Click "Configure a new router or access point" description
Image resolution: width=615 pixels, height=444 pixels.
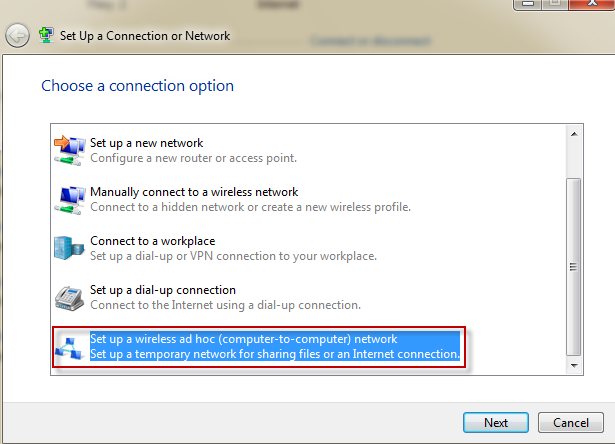[193, 158]
